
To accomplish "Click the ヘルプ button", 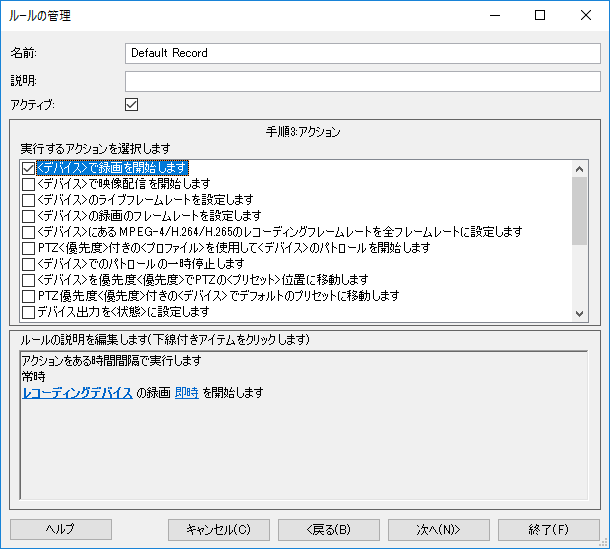I will (x=61, y=530).
